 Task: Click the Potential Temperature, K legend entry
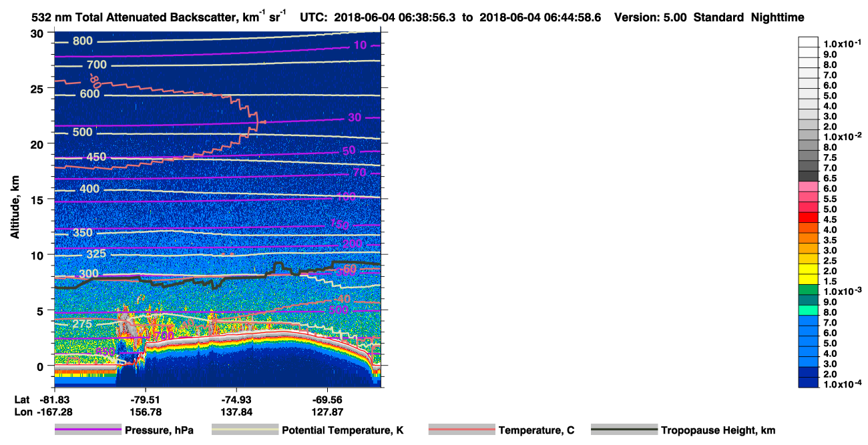(x=308, y=430)
